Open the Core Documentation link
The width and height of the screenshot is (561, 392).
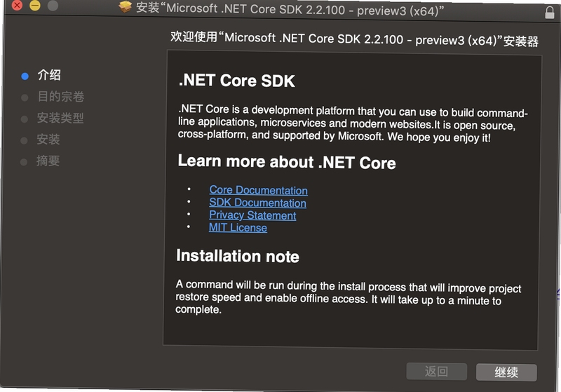[x=258, y=190]
